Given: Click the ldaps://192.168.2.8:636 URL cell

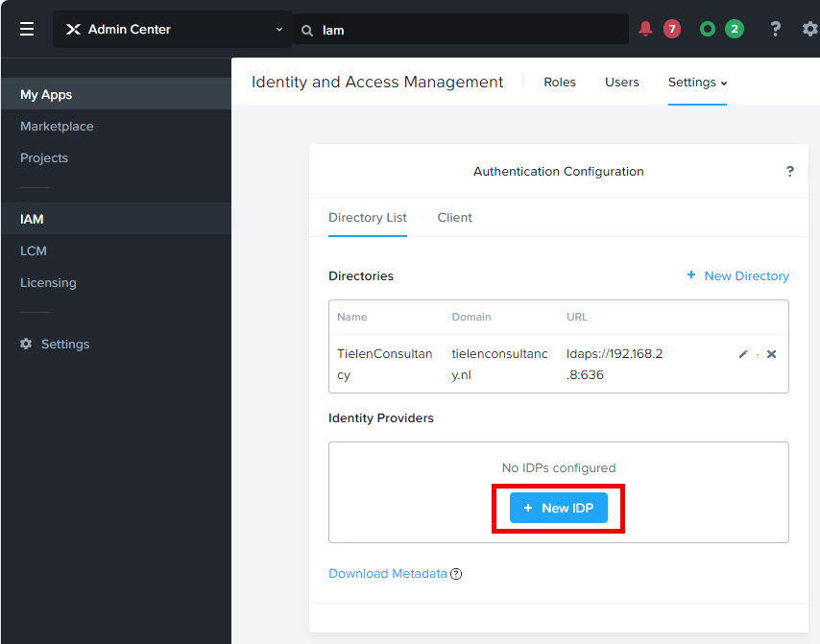Looking at the screenshot, I should tap(615, 364).
